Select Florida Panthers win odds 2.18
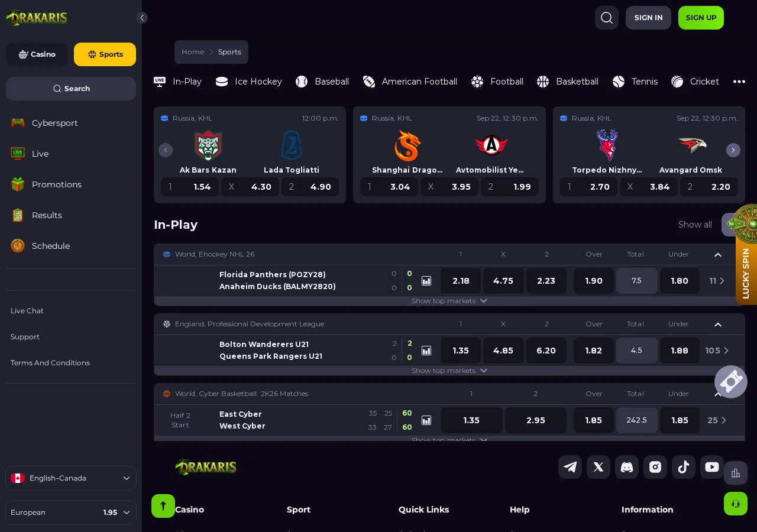Screen dimensions: 757x532 461,281
